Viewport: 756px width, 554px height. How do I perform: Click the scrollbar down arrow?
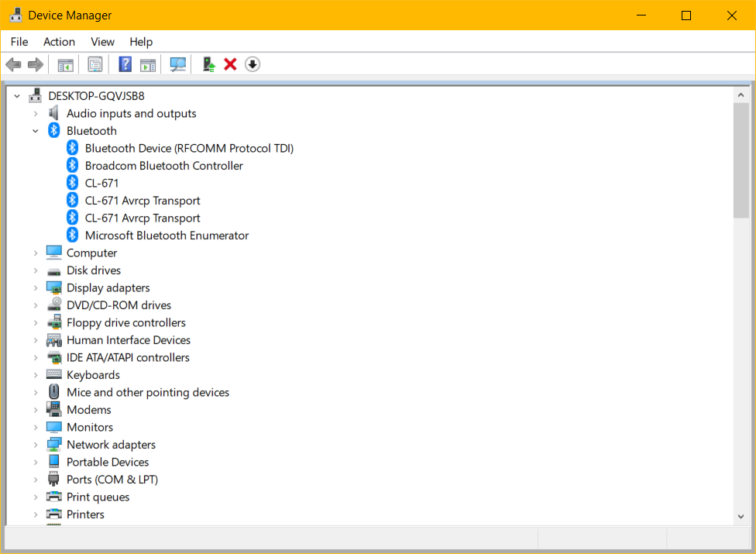741,515
